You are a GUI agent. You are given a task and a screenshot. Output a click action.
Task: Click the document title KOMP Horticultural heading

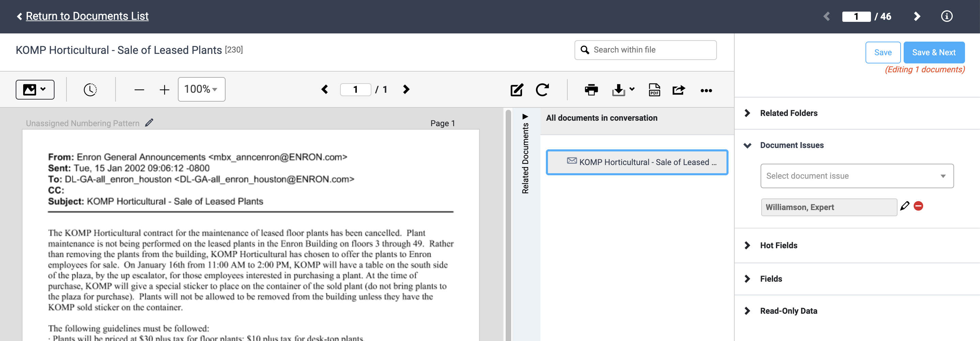click(x=119, y=50)
